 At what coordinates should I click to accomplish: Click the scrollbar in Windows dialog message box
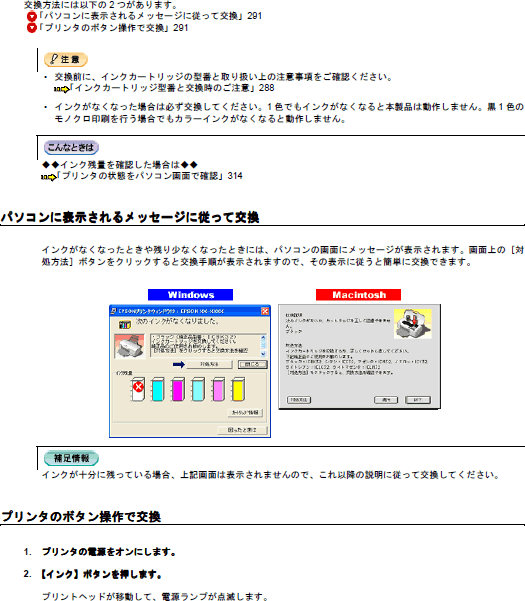[x=263, y=346]
